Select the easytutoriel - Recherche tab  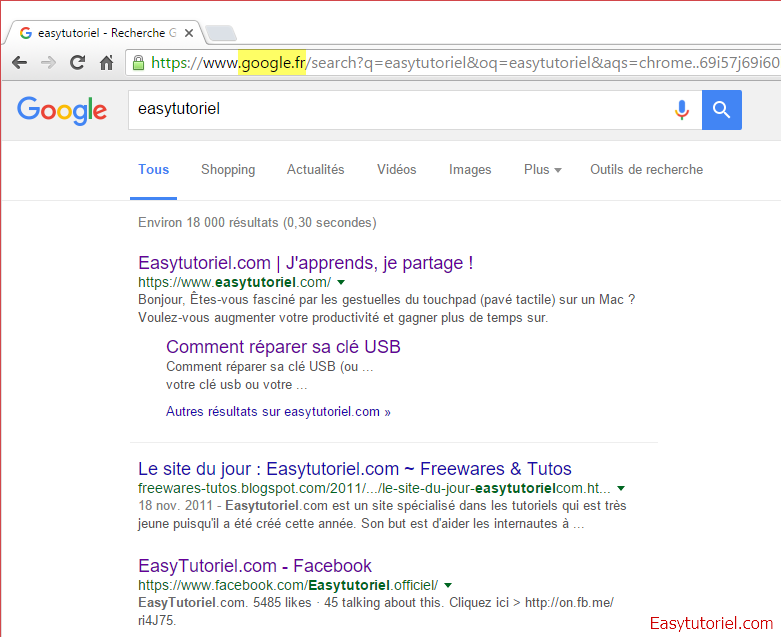pyautogui.click(x=104, y=33)
